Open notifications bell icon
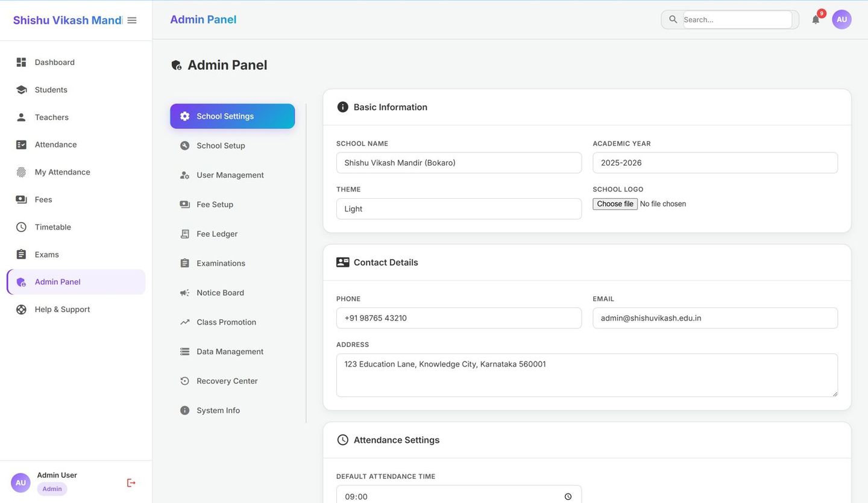 coord(816,19)
